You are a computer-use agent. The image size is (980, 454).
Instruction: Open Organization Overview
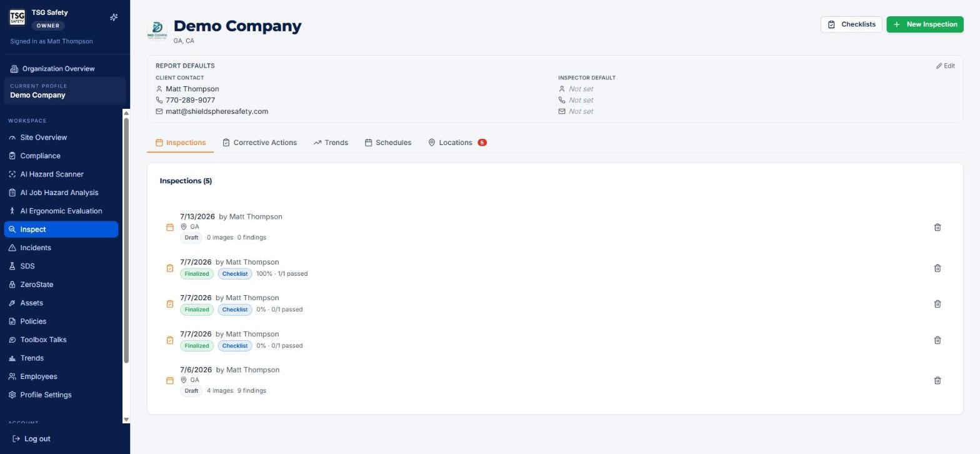58,69
